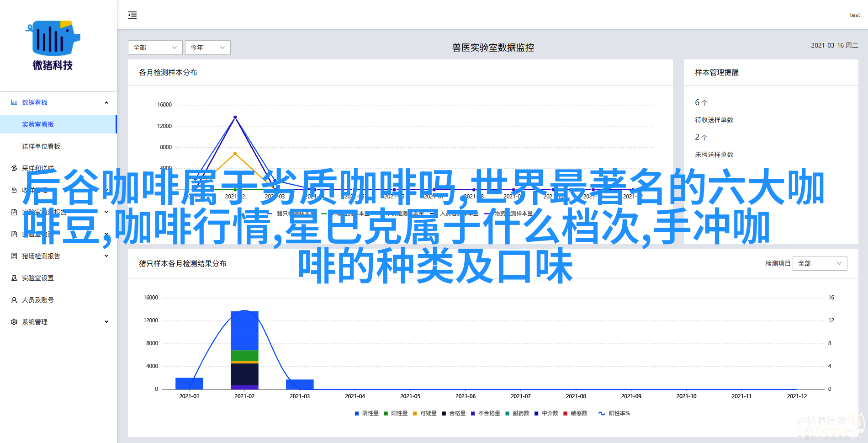Toggle the 耐药数 legend series

(x=517, y=413)
